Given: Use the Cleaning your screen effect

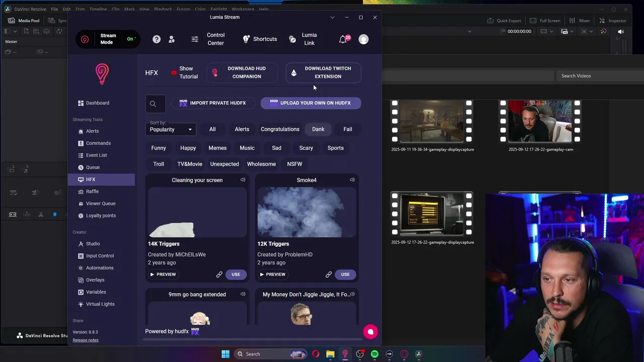Looking at the screenshot, I should [235, 275].
